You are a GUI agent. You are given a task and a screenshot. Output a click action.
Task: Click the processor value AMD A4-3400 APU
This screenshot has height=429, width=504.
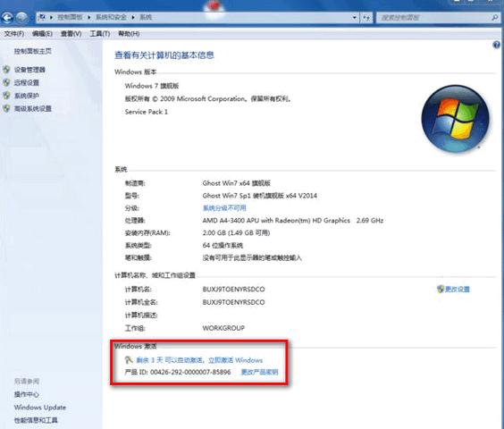[292, 221]
